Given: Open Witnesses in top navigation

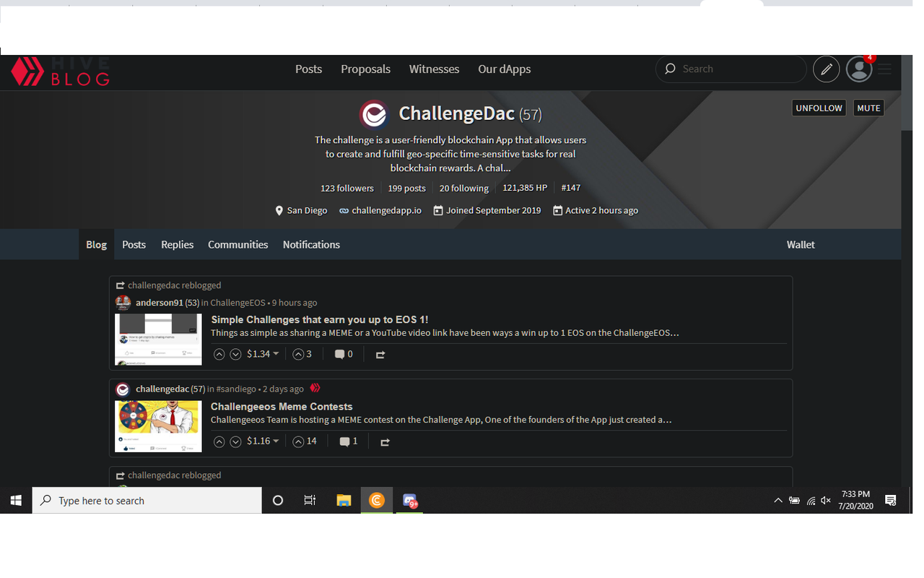Looking at the screenshot, I should 434,69.
